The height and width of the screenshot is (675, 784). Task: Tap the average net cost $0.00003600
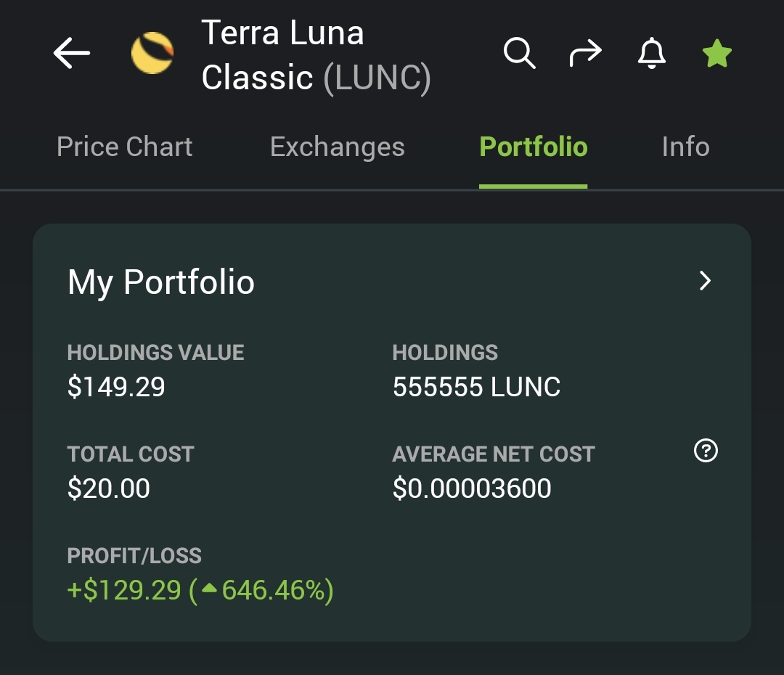click(x=472, y=488)
